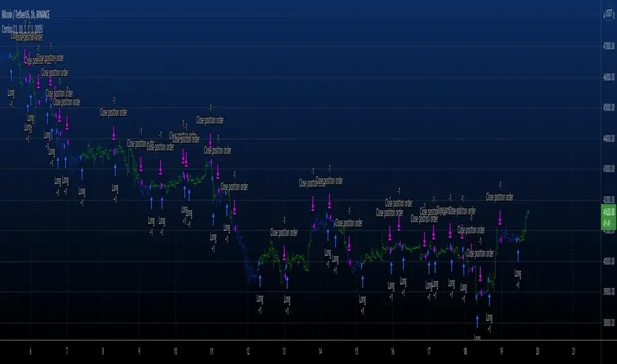Click date label 8 on the time axis
The width and height of the screenshot is (617, 364).
103,351
